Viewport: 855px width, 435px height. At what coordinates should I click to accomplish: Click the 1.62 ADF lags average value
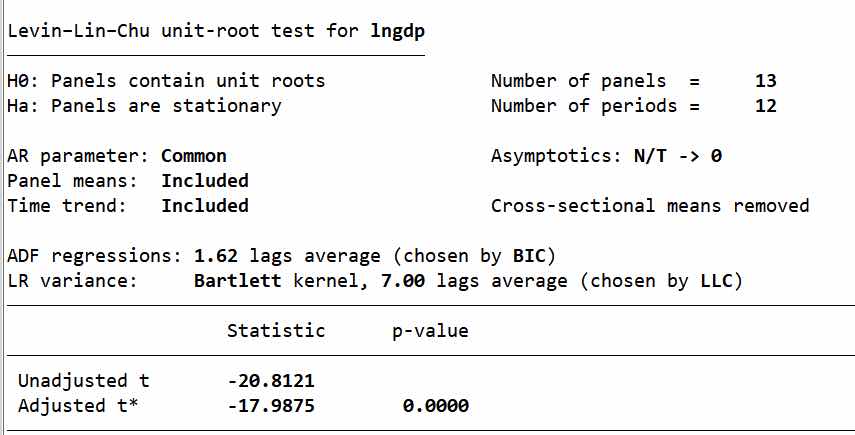[x=216, y=256]
